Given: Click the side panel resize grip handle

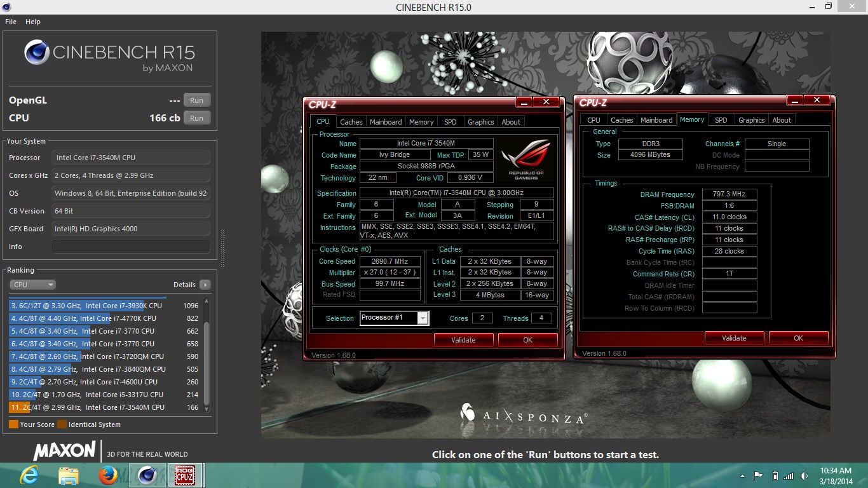Looking at the screenshot, I should (222, 248).
